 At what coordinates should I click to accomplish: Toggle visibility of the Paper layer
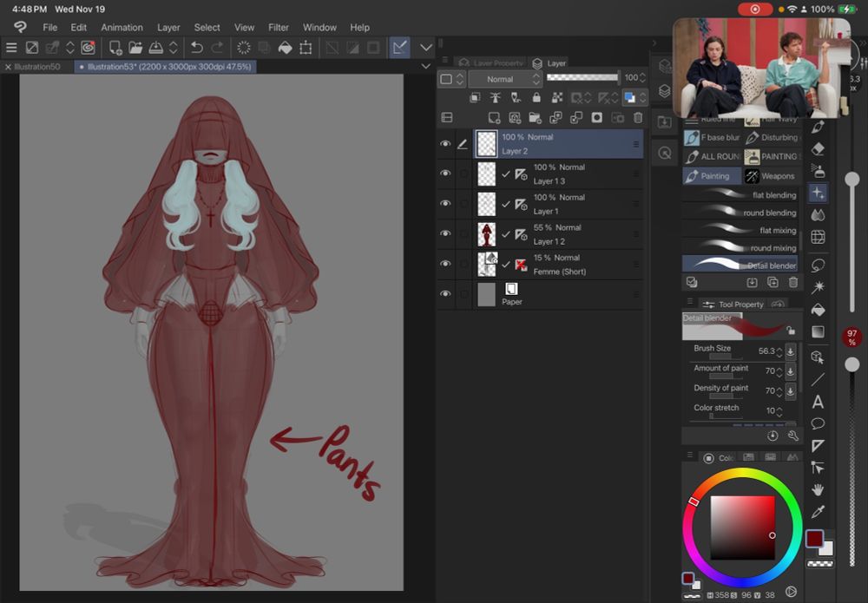(x=445, y=294)
